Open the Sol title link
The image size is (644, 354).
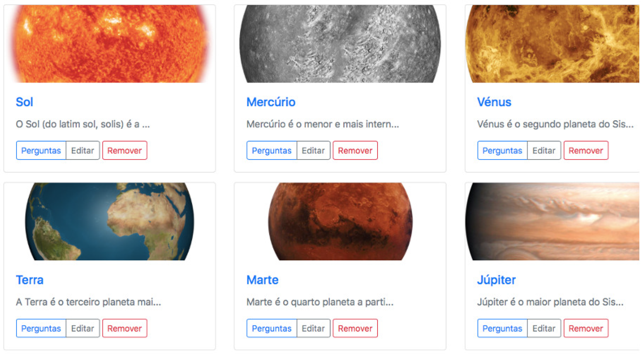coord(24,102)
